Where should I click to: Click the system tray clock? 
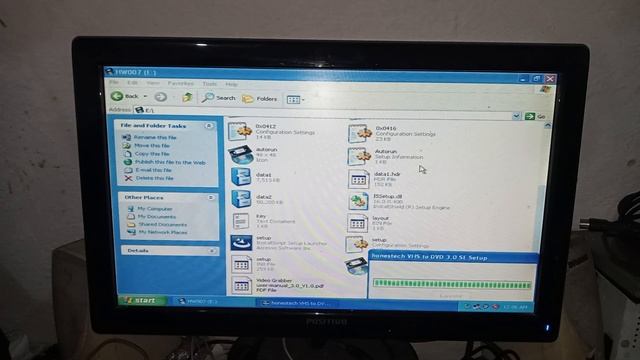[515, 307]
